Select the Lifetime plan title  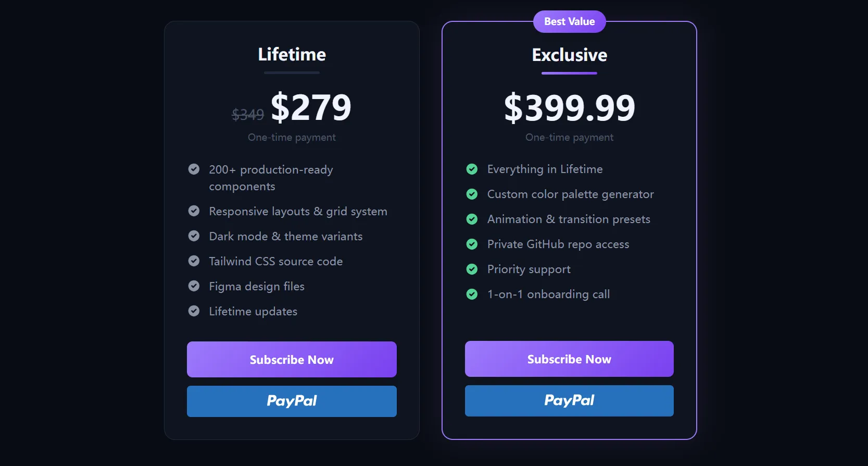292,54
